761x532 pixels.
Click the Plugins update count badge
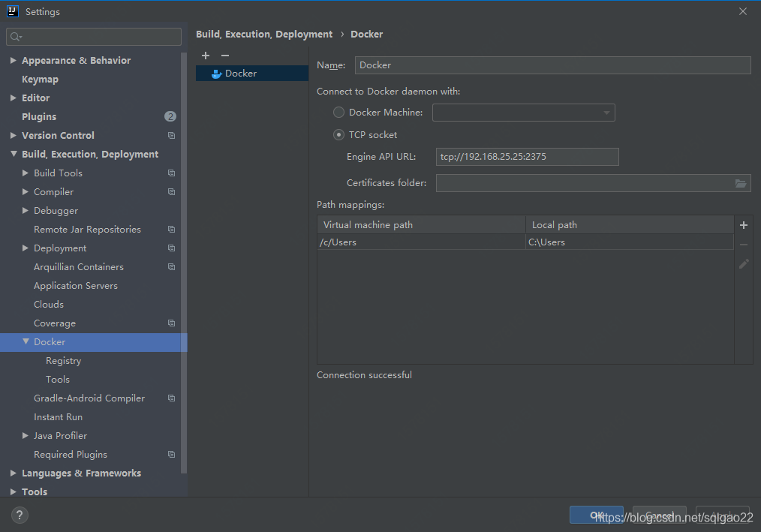pyautogui.click(x=170, y=116)
